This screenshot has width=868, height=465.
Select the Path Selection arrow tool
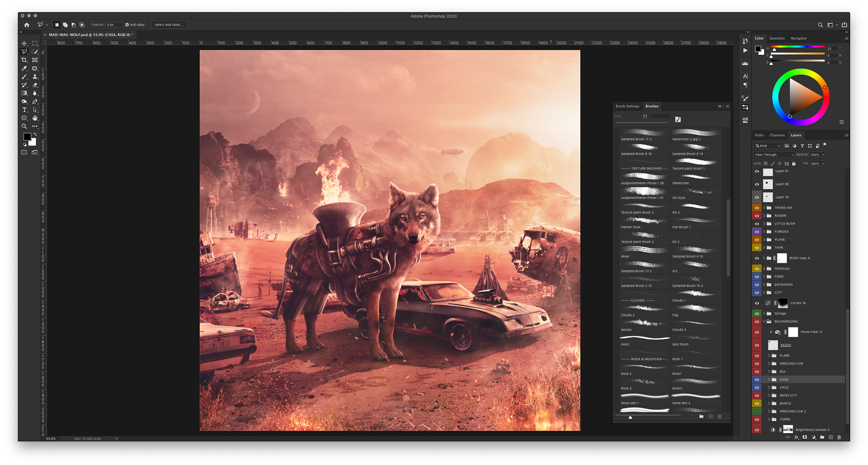coord(35,110)
